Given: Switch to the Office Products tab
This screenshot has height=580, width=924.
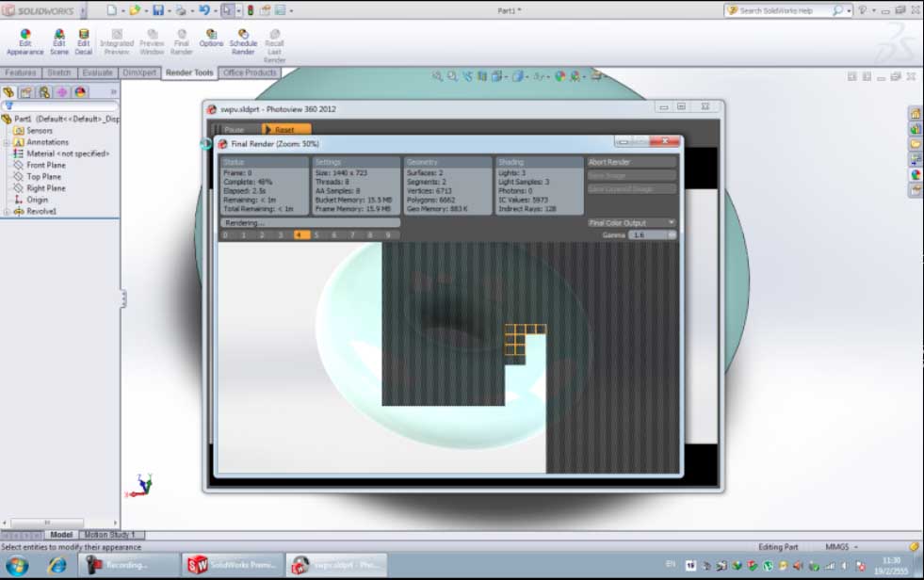Looking at the screenshot, I should [250, 72].
